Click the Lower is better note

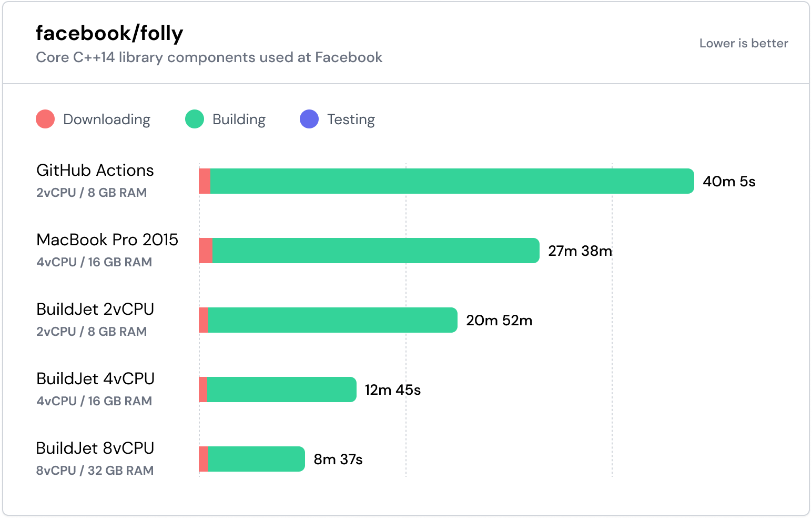(x=744, y=43)
